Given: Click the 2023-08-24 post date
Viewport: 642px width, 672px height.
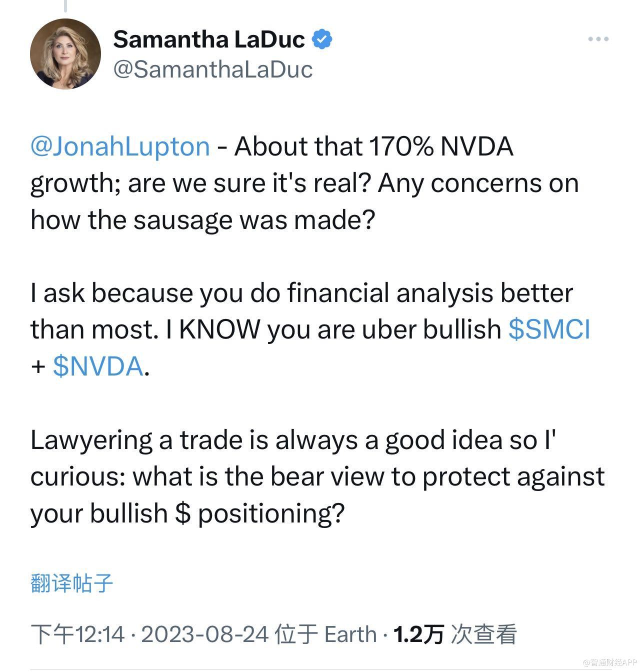Looking at the screenshot, I should [x=205, y=634].
